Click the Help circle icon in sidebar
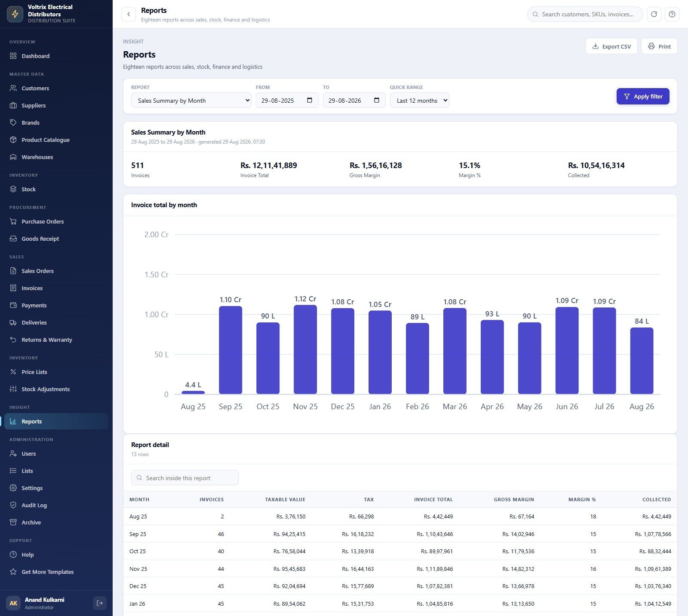Image resolution: width=688 pixels, height=616 pixels. [13, 555]
